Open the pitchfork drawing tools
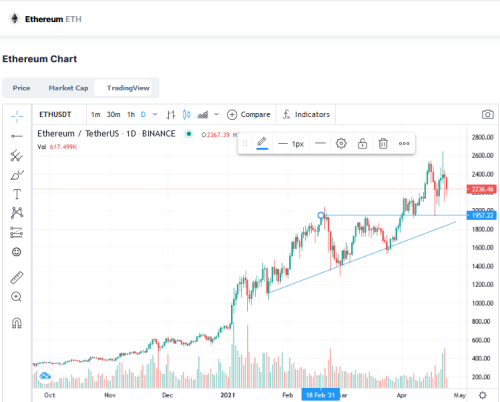This screenshot has width=500, height=402. pyautogui.click(x=17, y=156)
